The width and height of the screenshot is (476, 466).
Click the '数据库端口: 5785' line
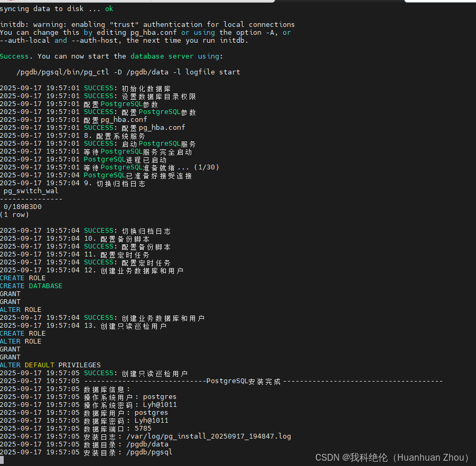76,429
